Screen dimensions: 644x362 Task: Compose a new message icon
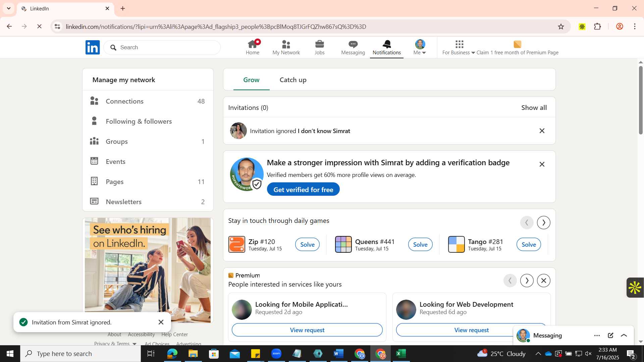coord(610,336)
